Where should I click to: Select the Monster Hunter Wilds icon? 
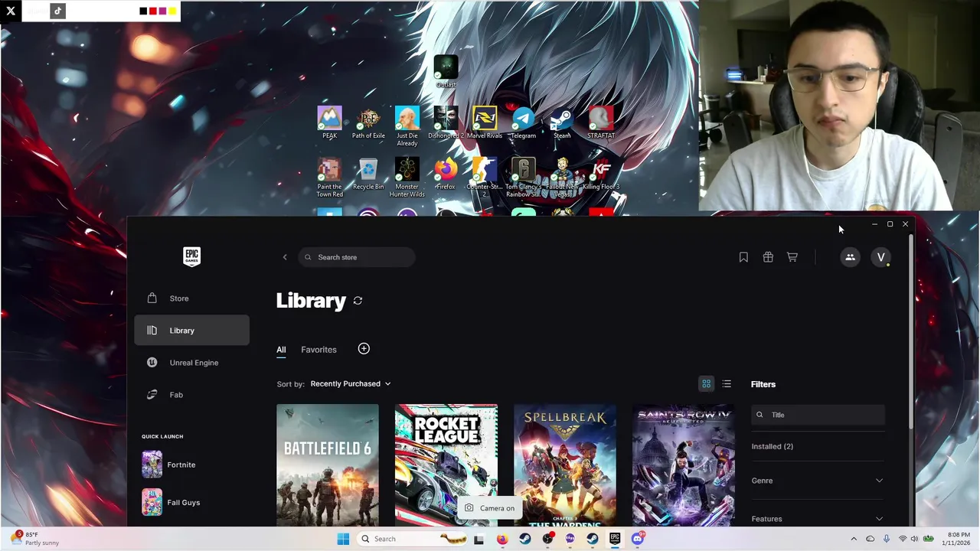pos(407,178)
